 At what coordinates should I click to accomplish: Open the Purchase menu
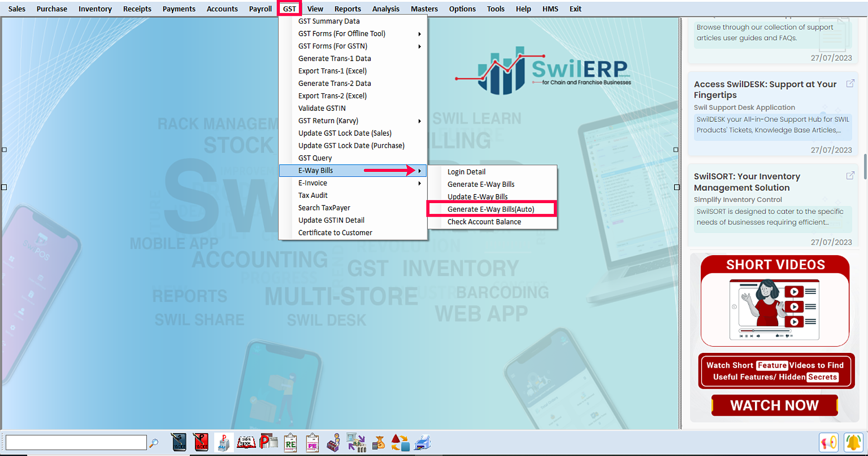coord(52,9)
